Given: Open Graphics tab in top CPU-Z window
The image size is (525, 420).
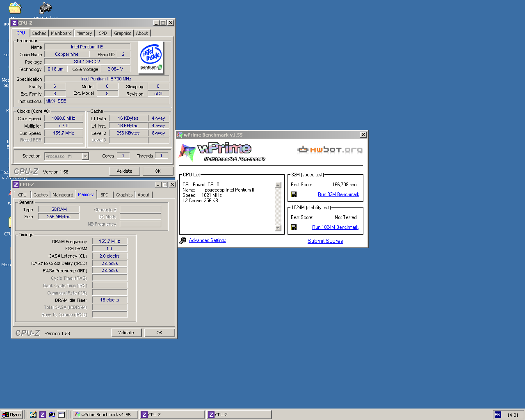Looking at the screenshot, I should point(123,33).
